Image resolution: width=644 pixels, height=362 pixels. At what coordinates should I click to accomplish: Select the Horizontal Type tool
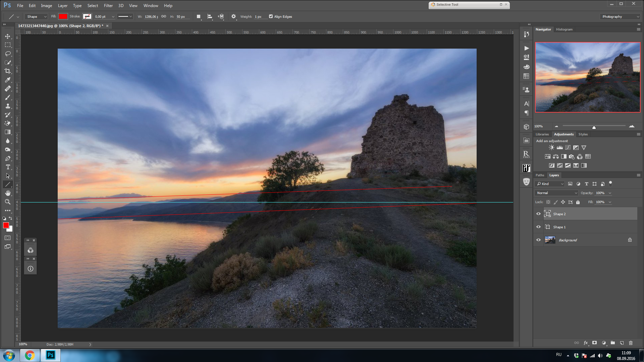point(7,167)
